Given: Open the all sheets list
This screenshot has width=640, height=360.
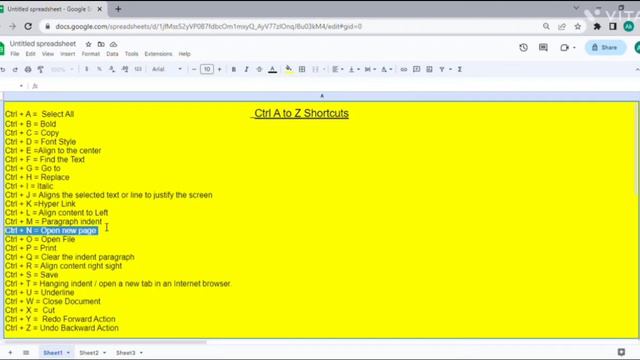Looking at the screenshot, I should (26, 353).
